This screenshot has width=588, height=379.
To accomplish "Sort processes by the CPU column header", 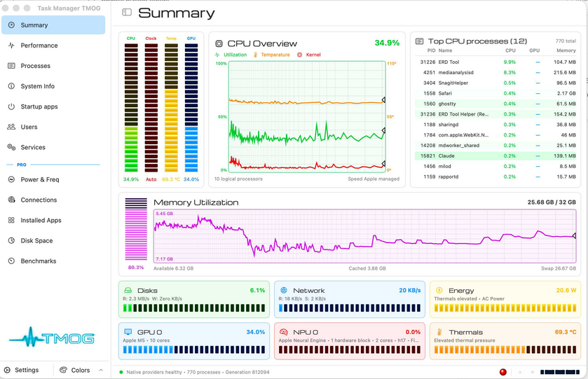I will 510,50.
